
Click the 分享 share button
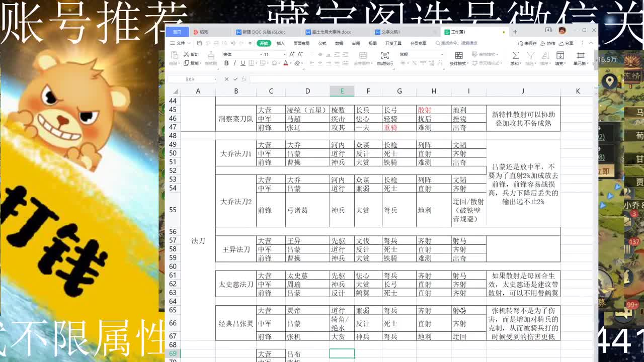pyautogui.click(x=566, y=43)
